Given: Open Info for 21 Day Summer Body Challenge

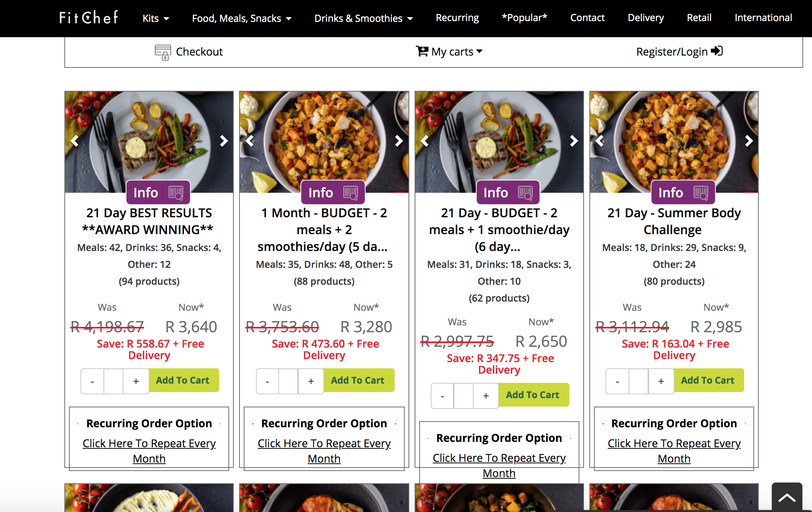Looking at the screenshot, I should [683, 192].
